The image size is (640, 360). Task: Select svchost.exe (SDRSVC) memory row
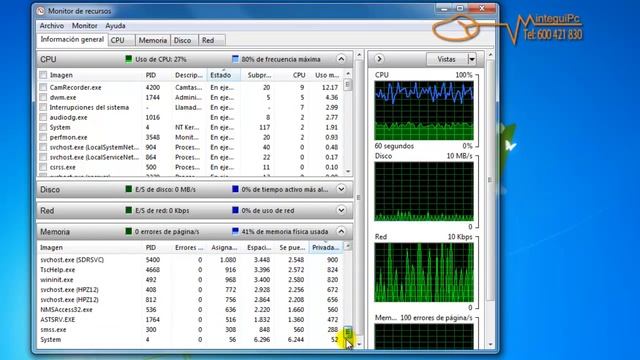pyautogui.click(x=191, y=260)
